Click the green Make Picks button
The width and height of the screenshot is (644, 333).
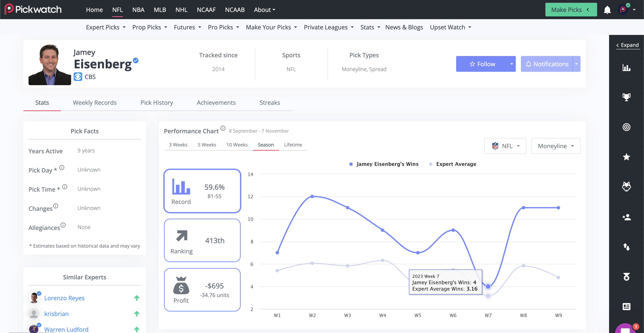571,10
